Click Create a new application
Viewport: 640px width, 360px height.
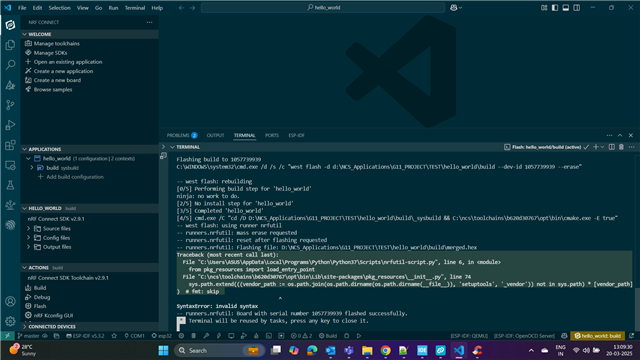63,71
